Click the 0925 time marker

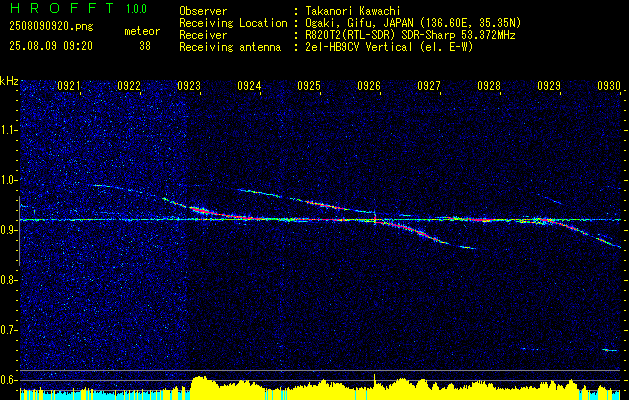309,85
